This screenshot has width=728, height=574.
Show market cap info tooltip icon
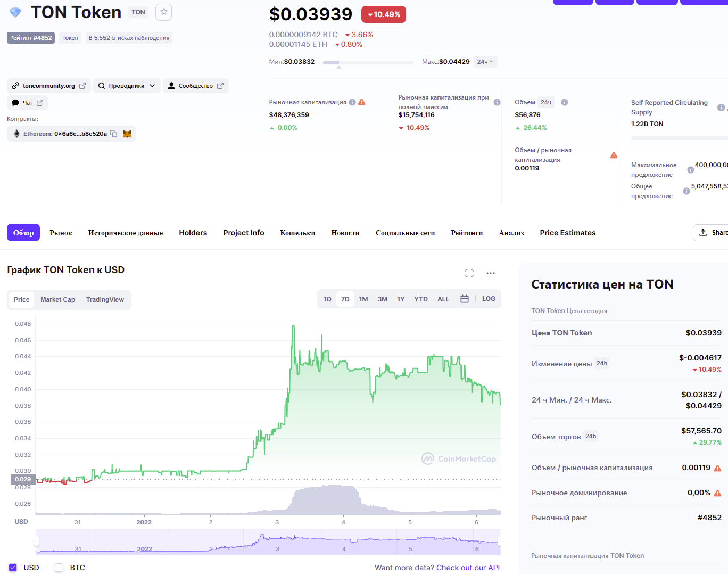point(352,102)
